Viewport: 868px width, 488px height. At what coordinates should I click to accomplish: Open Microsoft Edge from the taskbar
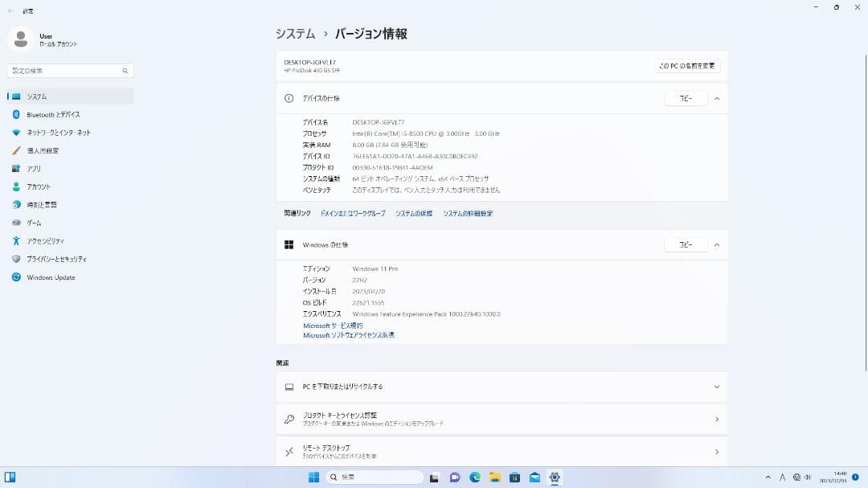point(473,478)
